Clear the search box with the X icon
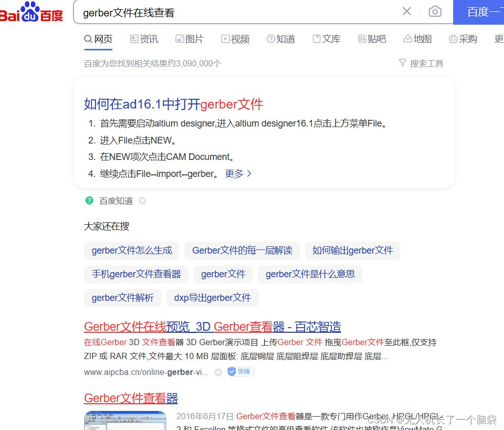Screen dimensions: 504x430 (406, 12)
